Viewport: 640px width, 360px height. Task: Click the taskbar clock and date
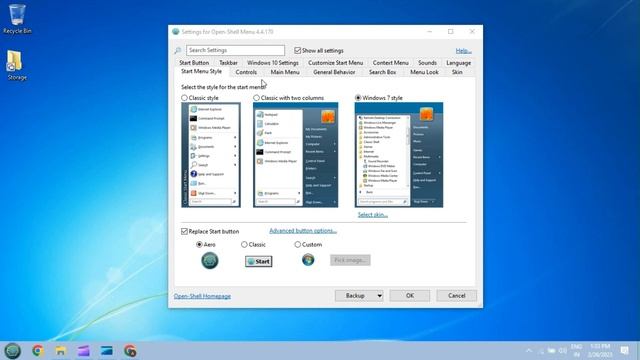600,350
